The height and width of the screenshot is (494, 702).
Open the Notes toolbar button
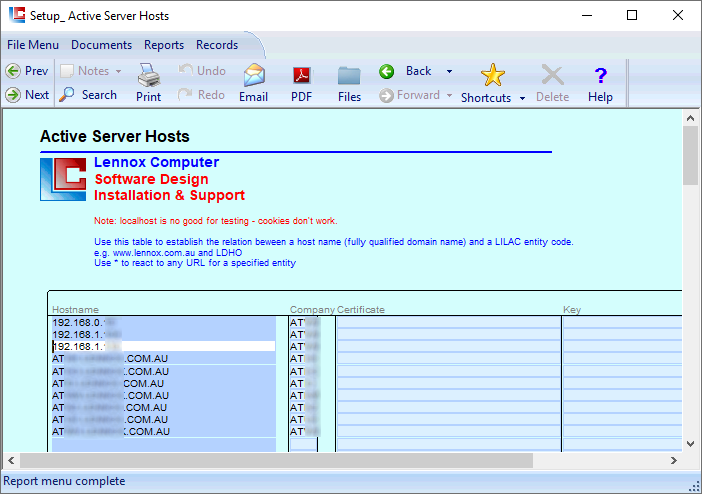(85, 71)
